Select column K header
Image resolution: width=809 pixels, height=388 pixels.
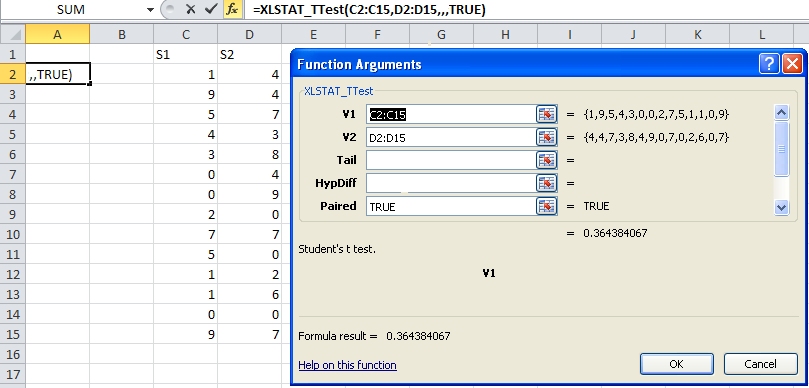point(698,35)
